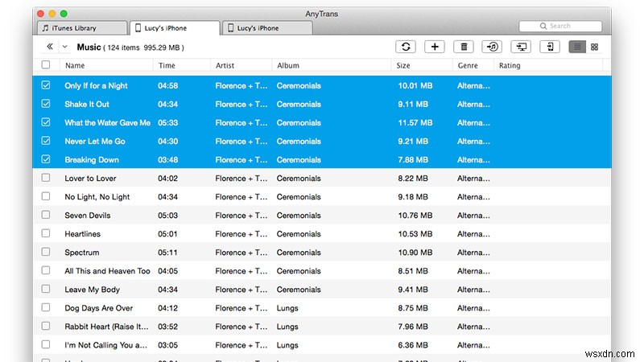644x362 pixels.
Task: Select the active Lucy's iPhone tab
Action: 175,28
